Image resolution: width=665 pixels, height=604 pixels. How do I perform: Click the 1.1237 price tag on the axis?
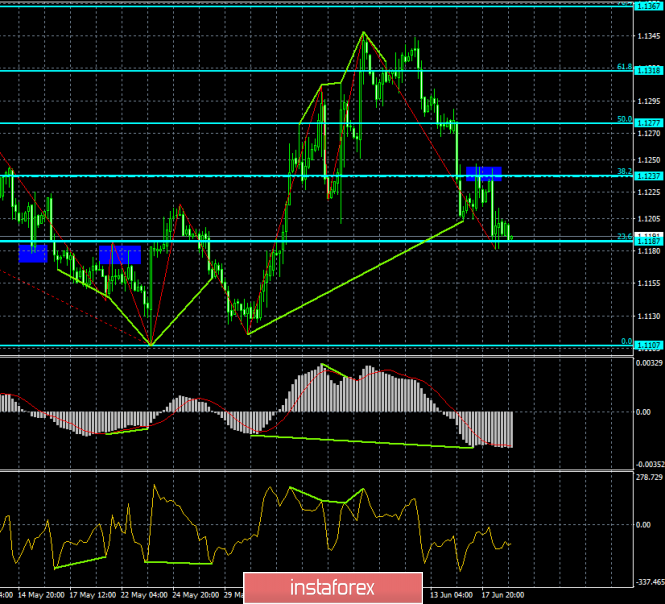point(649,176)
